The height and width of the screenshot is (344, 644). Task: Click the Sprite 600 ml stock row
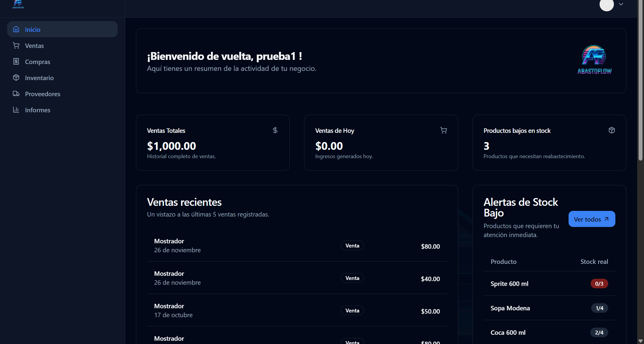[x=510, y=284]
